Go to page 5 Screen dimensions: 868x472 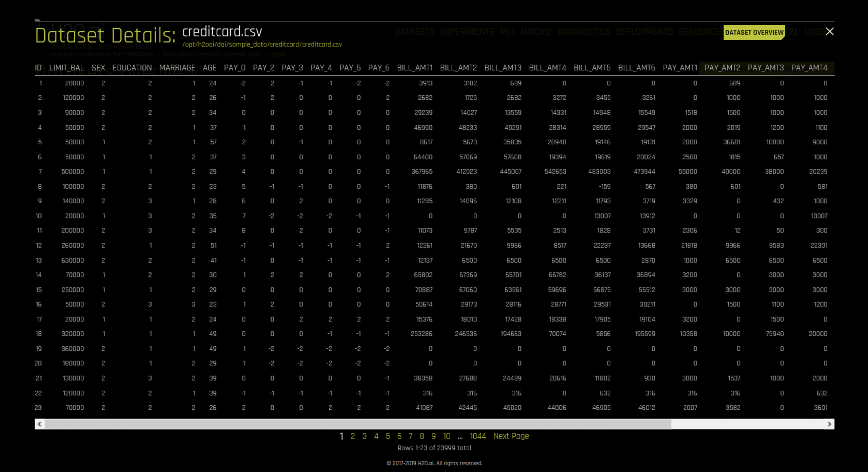388,436
